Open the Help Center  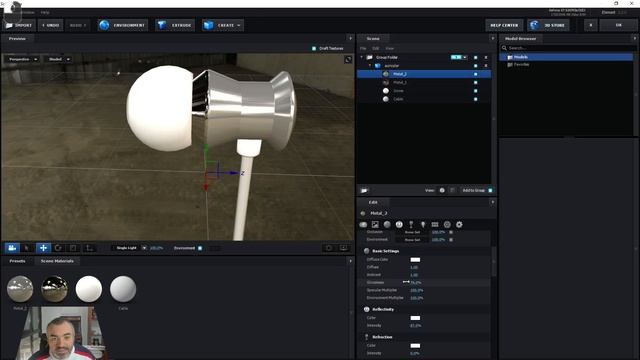pyautogui.click(x=504, y=25)
